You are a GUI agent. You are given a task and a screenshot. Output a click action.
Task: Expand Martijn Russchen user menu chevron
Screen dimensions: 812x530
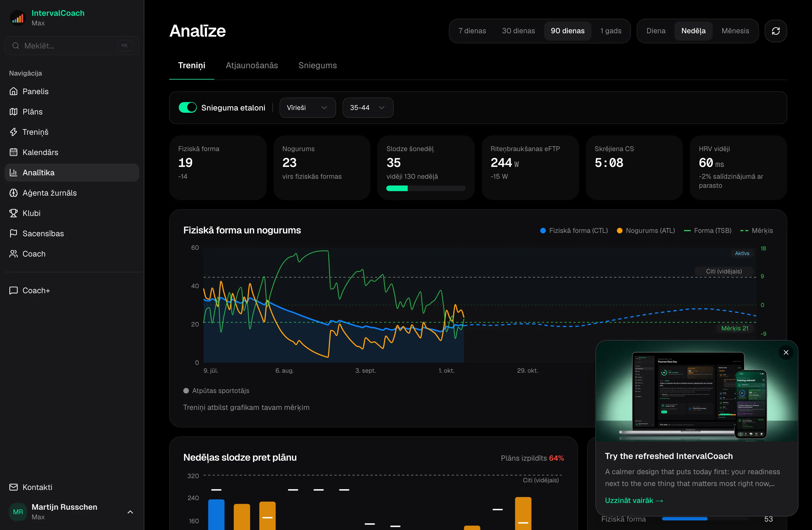tap(130, 512)
